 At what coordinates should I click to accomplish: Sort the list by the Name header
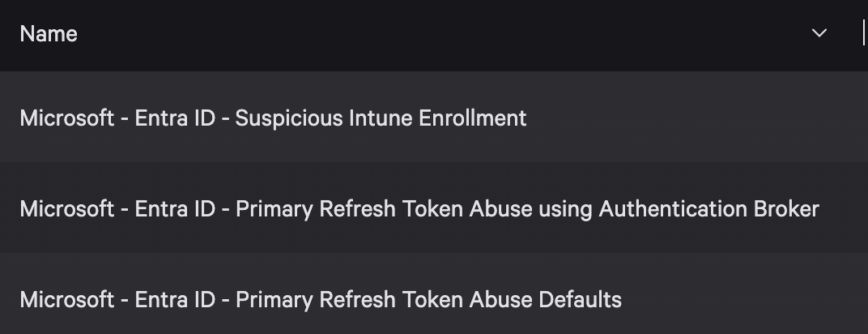49,34
